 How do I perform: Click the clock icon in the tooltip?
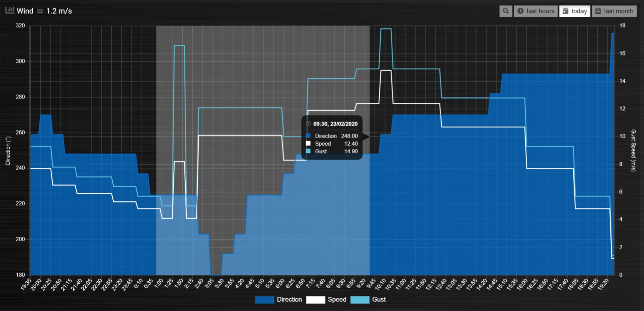(x=308, y=124)
